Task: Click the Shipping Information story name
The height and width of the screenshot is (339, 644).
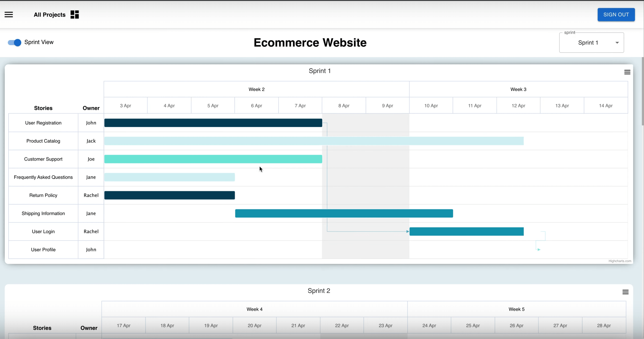Action: click(43, 214)
